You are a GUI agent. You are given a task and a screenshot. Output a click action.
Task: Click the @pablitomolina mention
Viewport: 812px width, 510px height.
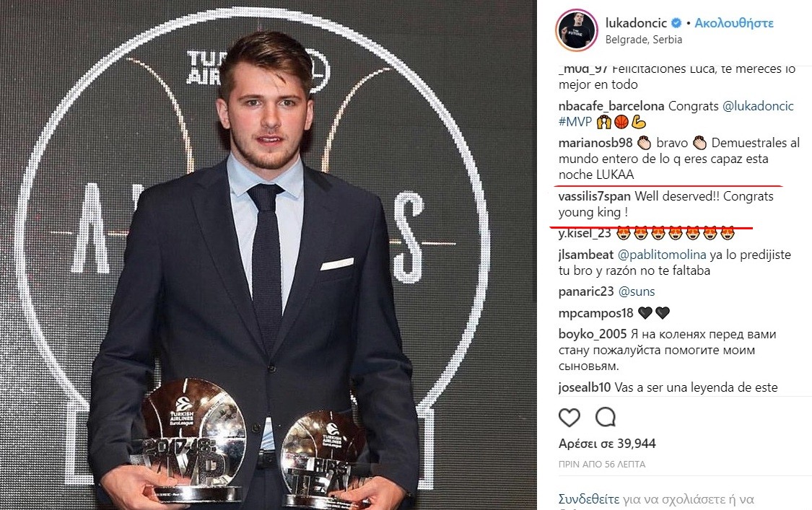[x=662, y=255]
